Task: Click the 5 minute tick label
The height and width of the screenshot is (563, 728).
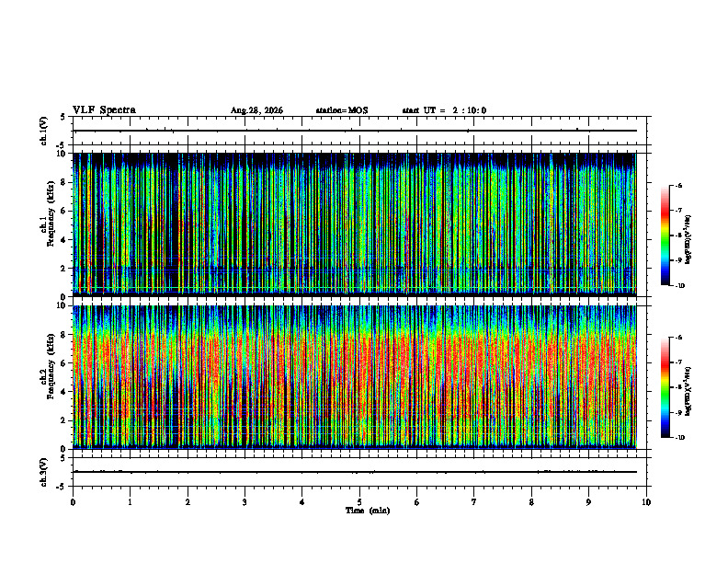Action: click(359, 502)
